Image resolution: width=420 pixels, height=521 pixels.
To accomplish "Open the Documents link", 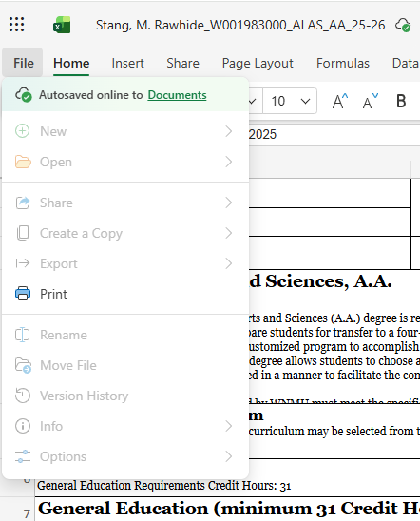I will (178, 95).
